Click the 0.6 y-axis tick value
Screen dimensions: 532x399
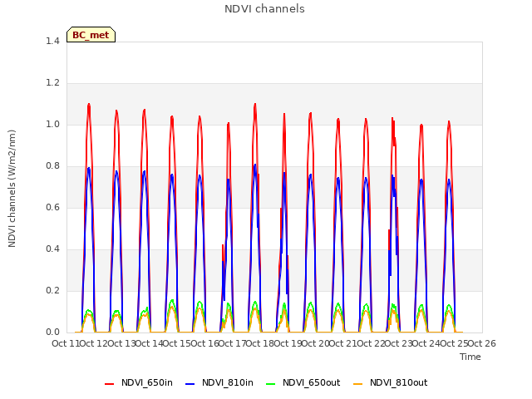[52, 207]
